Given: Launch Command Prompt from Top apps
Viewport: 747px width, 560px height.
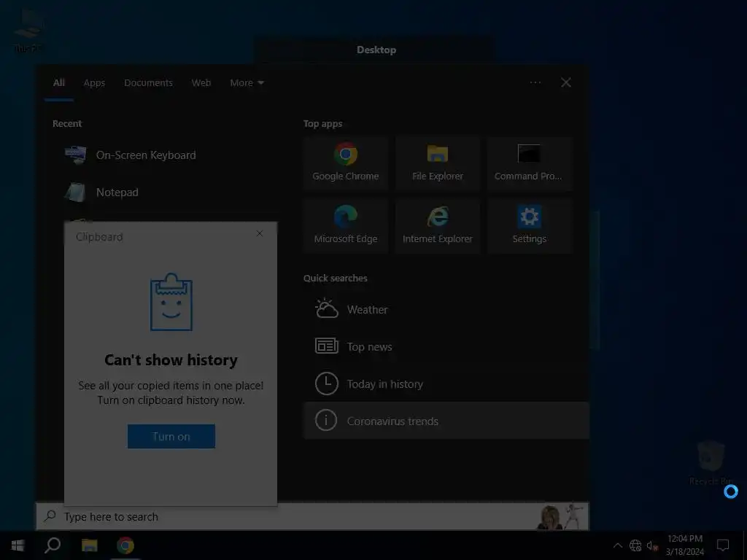Looking at the screenshot, I should (x=529, y=163).
